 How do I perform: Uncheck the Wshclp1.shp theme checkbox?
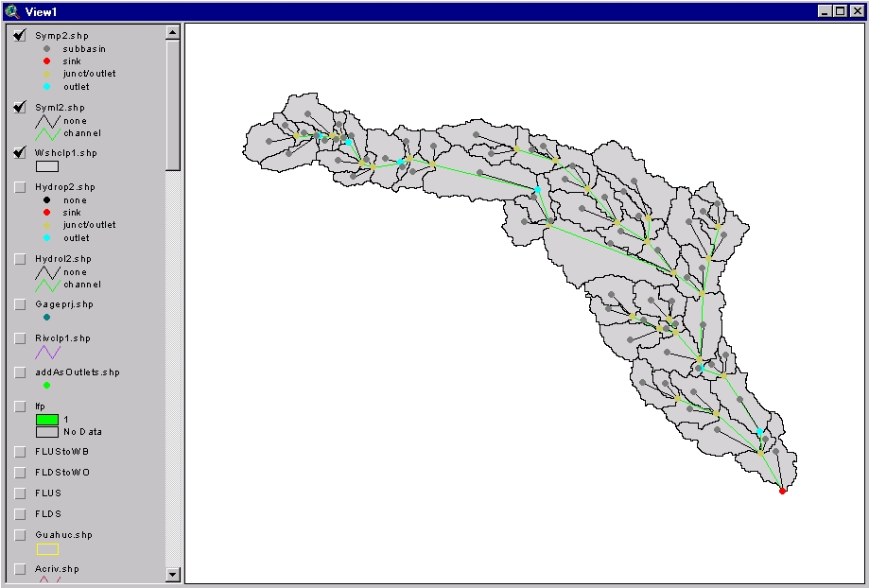[20, 152]
